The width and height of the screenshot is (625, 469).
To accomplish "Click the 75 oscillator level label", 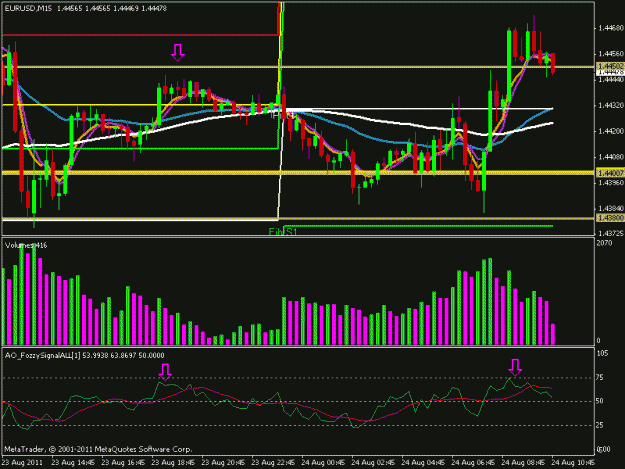I will coord(599,377).
